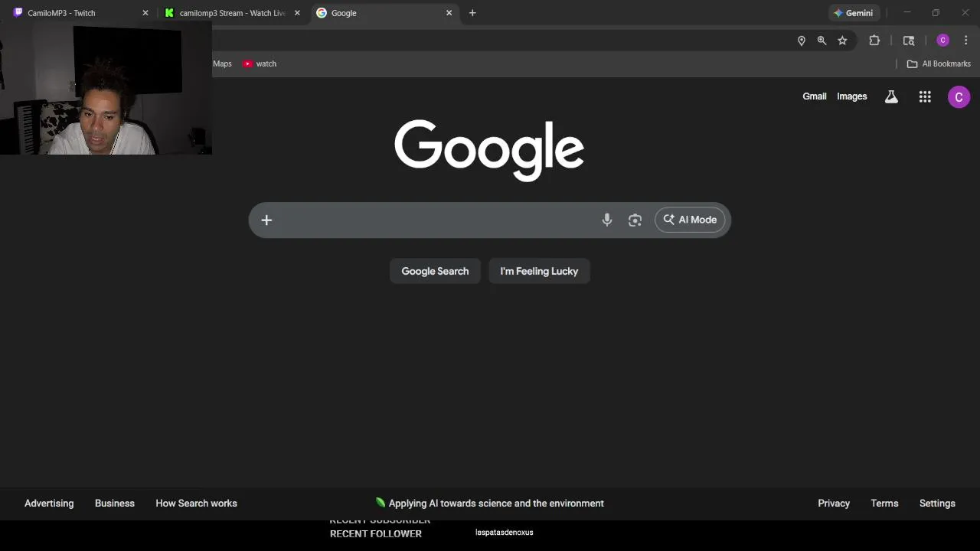
Task: Open Gmail link
Action: (x=815, y=96)
